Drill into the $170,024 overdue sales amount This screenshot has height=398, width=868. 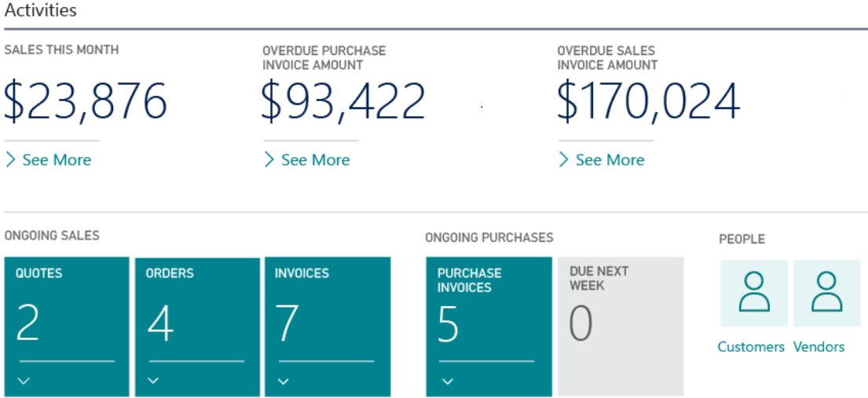coord(648,102)
